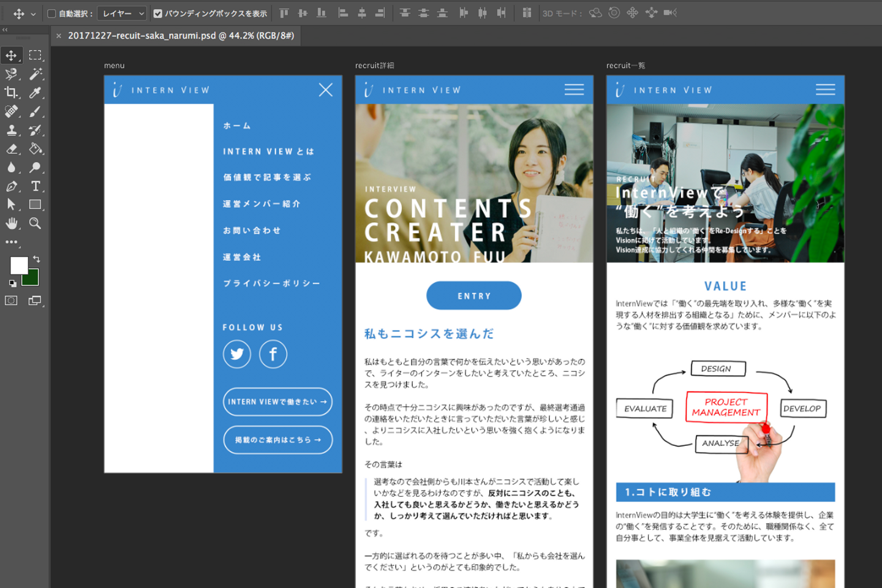Select the Zoom magnifier tool
Image resolution: width=882 pixels, height=588 pixels.
(x=36, y=224)
